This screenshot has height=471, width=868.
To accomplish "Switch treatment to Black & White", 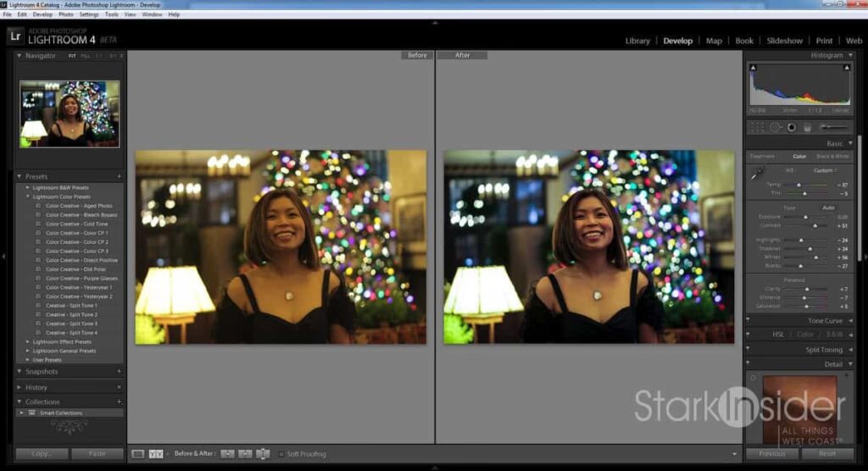I will pyautogui.click(x=832, y=157).
